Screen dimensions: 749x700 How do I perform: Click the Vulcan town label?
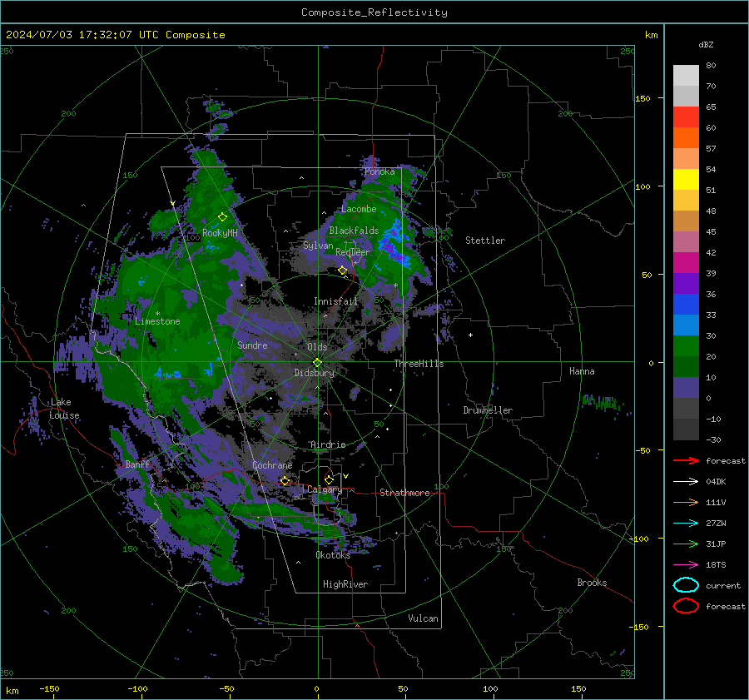[423, 618]
